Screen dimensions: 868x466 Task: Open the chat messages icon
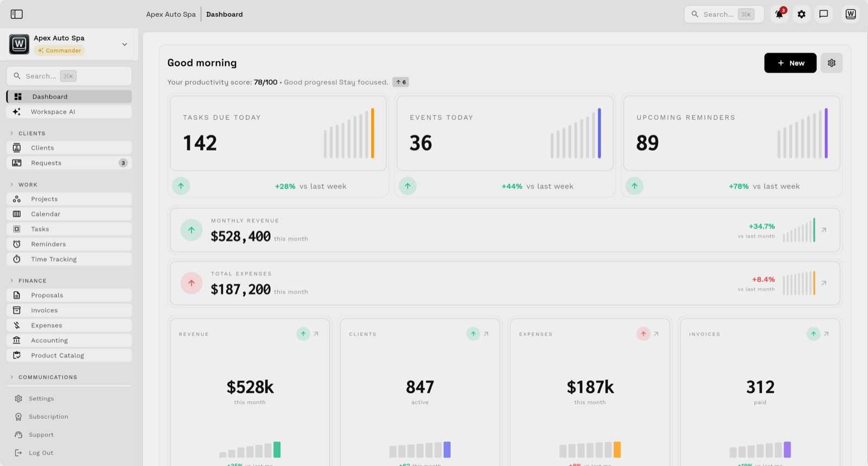pos(824,14)
